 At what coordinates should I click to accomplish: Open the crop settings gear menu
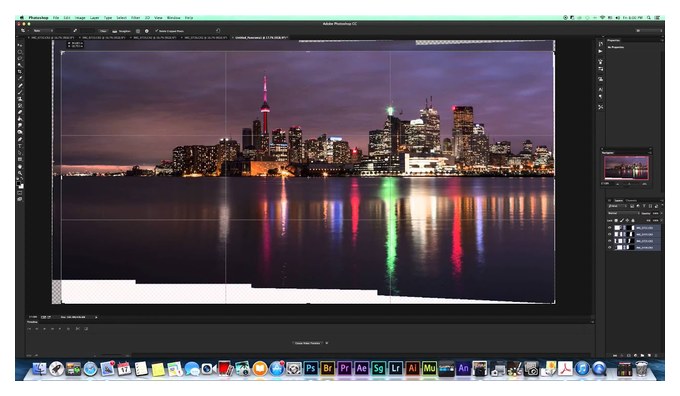[147, 31]
